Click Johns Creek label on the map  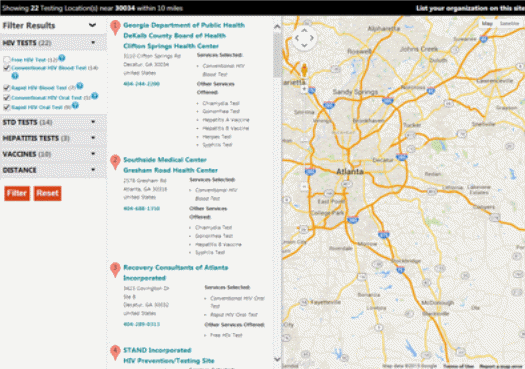click(x=419, y=49)
